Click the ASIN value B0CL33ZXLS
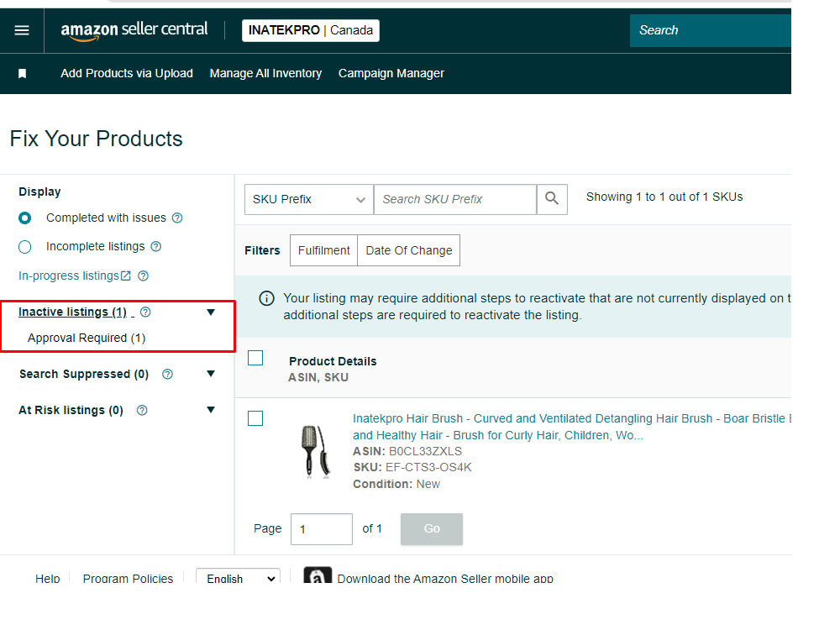 pos(425,451)
